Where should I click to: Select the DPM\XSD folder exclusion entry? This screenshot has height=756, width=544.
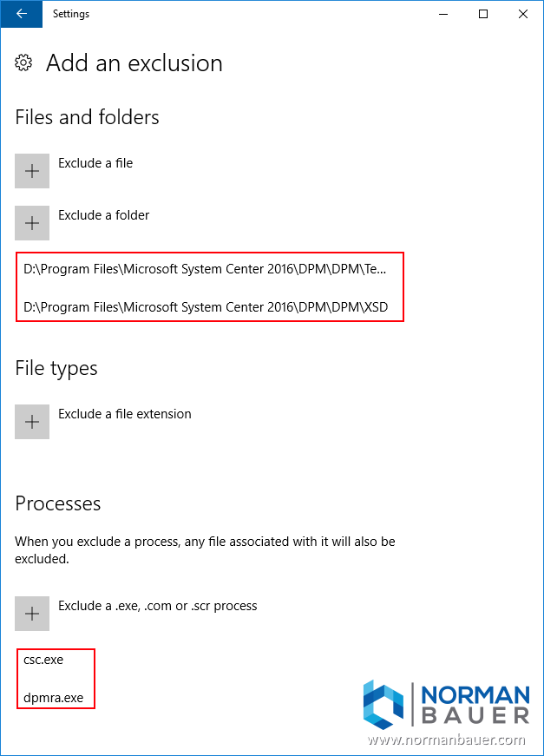click(x=206, y=307)
